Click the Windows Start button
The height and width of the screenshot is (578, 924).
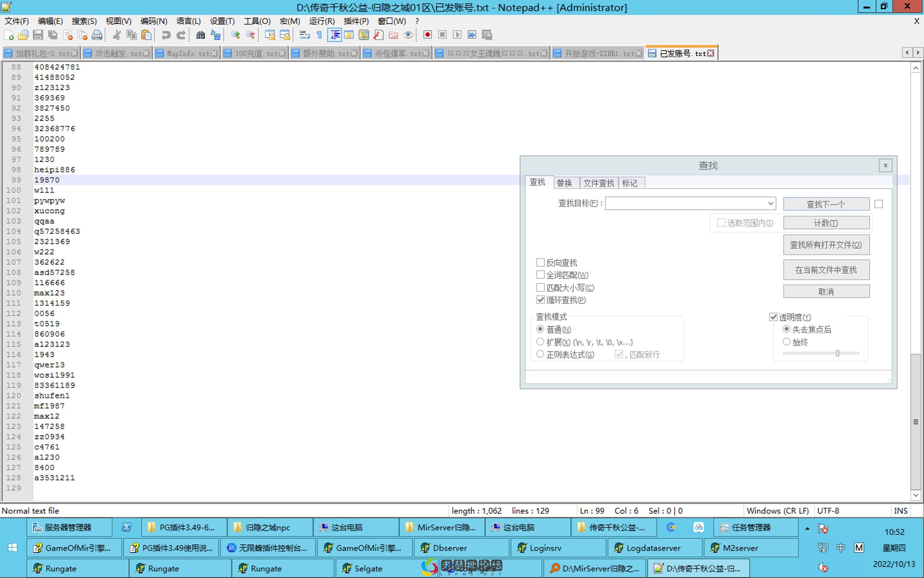click(x=13, y=548)
